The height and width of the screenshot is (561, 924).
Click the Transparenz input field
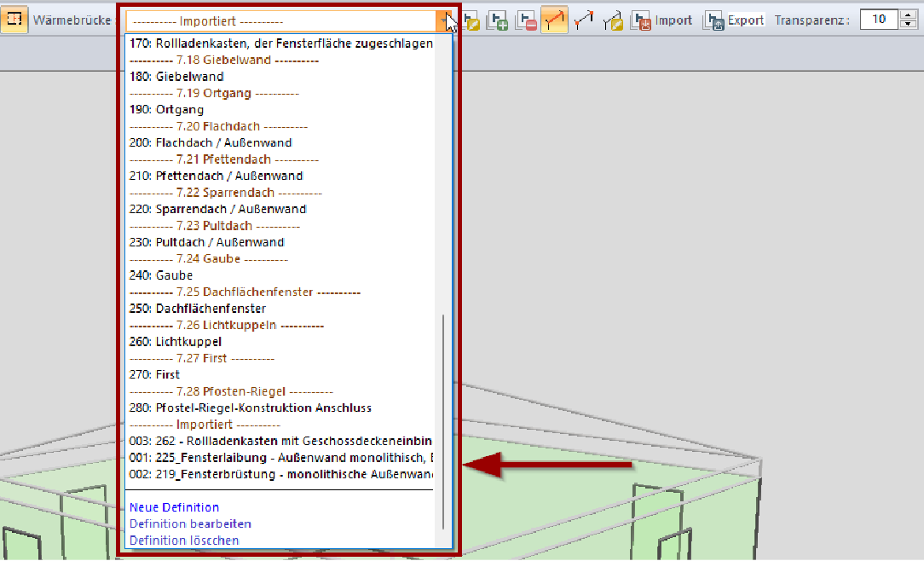click(877, 20)
